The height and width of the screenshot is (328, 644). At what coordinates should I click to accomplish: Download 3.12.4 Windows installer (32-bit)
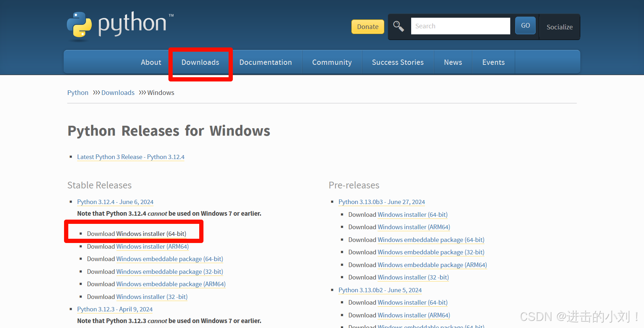152,297
